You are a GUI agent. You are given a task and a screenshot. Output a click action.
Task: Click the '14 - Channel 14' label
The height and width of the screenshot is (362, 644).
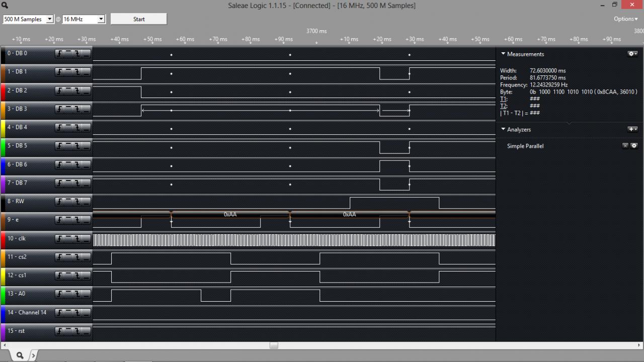coord(27,313)
